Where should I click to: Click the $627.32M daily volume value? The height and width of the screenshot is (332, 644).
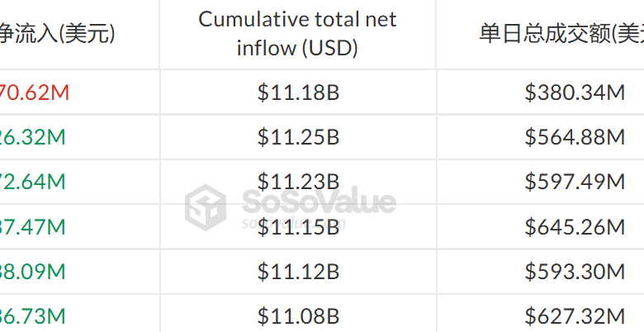575,316
